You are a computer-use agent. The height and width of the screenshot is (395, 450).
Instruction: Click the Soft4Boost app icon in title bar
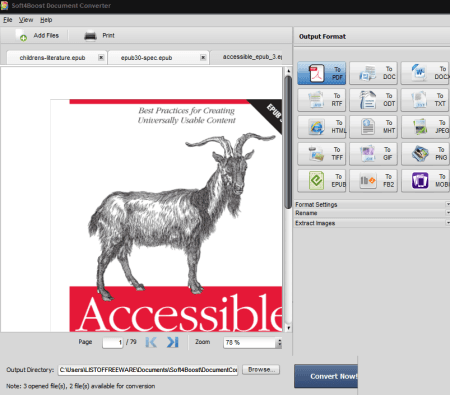[4, 5]
